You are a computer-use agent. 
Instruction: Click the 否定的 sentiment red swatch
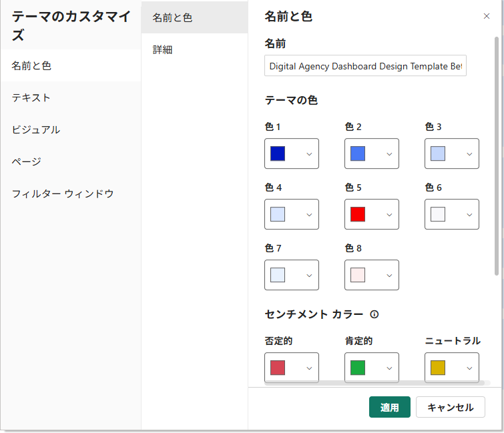tap(278, 368)
